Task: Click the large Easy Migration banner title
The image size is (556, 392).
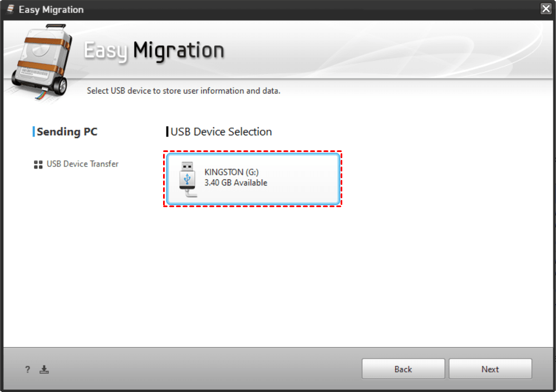Action: click(154, 51)
